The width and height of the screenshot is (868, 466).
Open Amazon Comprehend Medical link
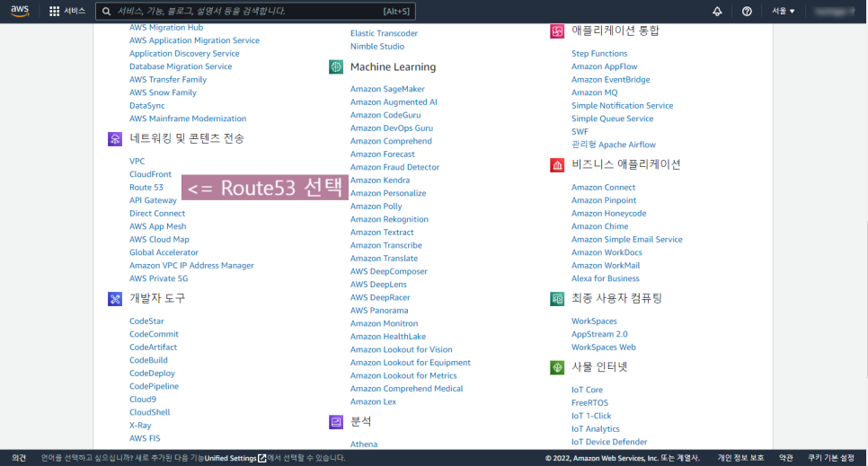[406, 389]
